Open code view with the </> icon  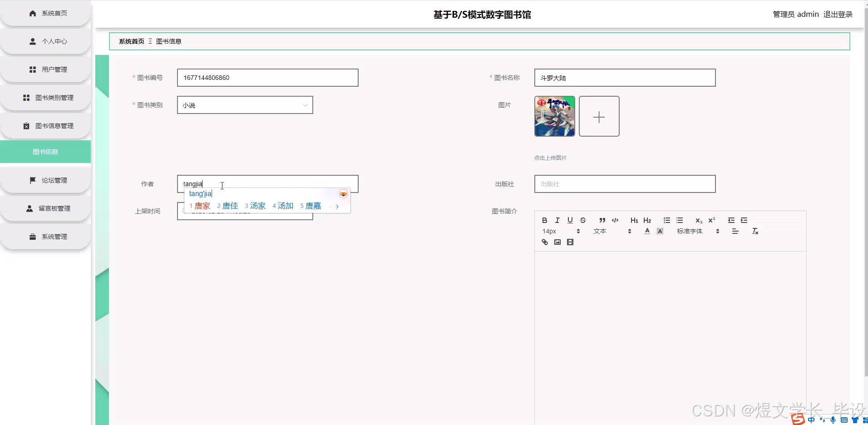615,220
